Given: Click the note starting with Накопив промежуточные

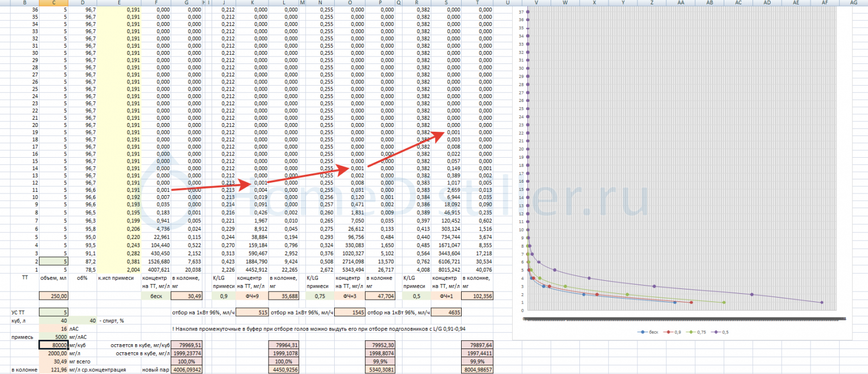Looking at the screenshot, I should (x=318, y=328).
